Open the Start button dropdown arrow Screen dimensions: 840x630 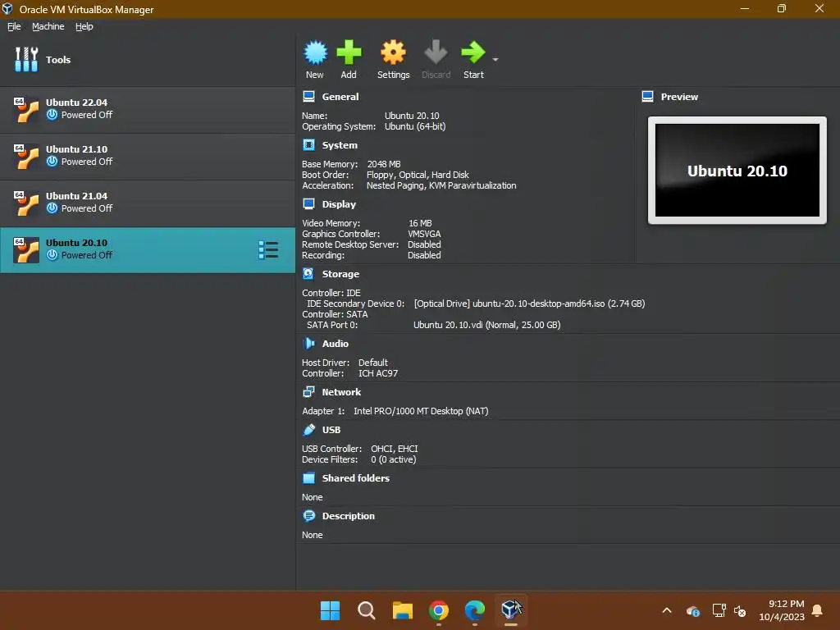tap(495, 59)
